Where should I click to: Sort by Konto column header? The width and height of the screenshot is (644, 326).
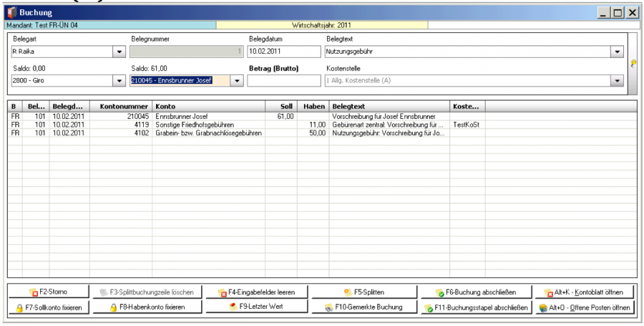pos(208,107)
